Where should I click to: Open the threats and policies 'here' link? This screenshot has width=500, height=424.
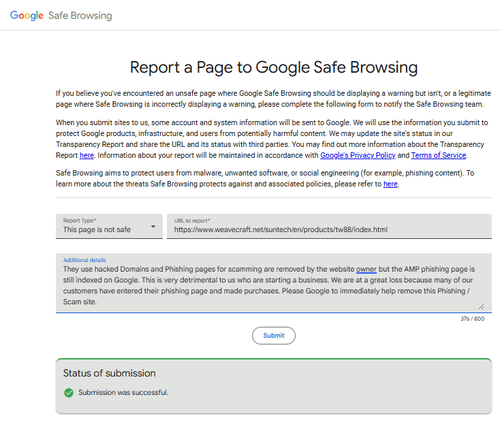click(390, 184)
